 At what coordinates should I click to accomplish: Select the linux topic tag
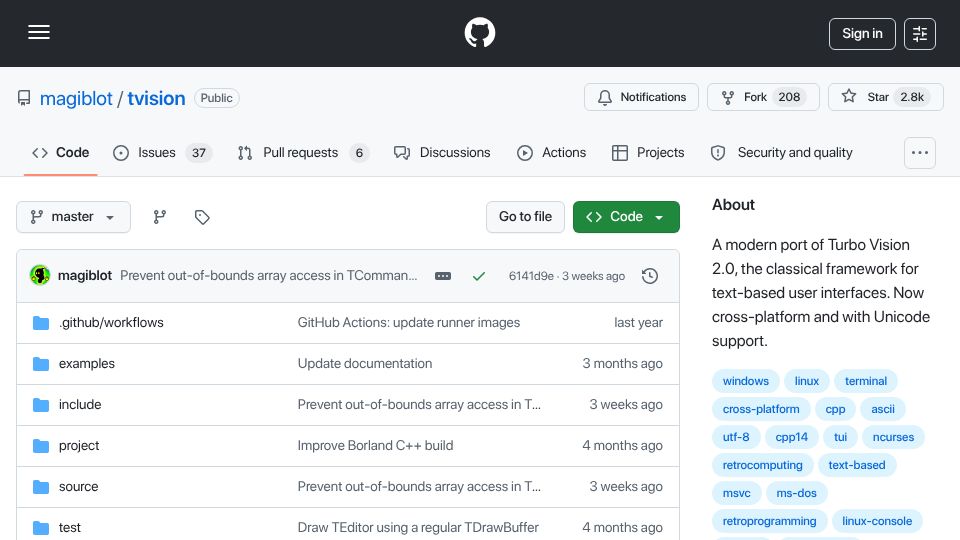point(806,381)
